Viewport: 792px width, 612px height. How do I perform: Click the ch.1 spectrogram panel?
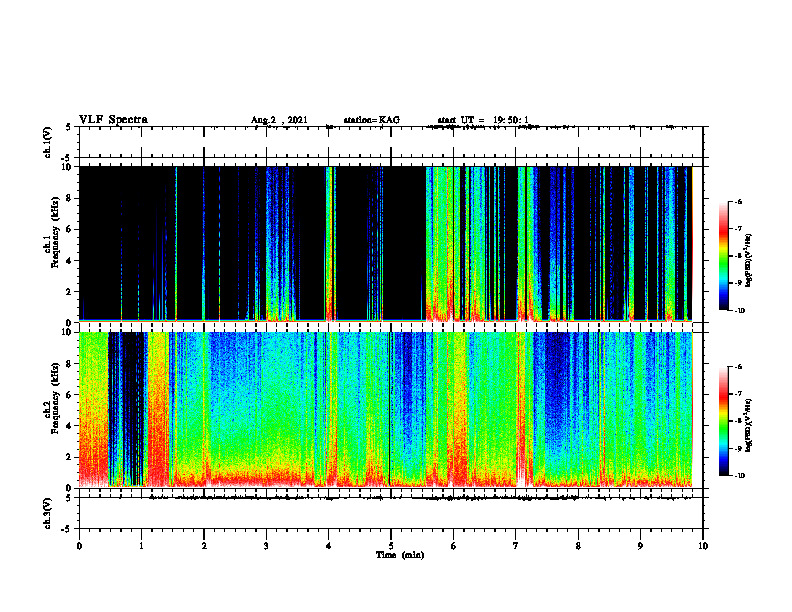click(x=391, y=244)
